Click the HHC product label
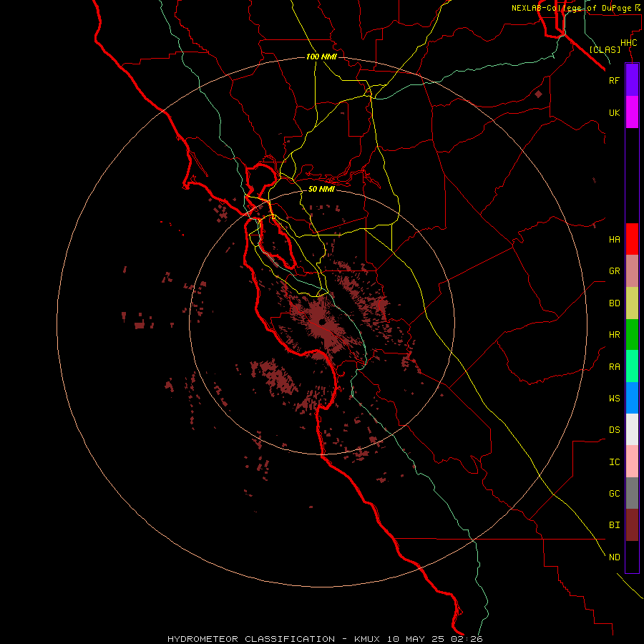The height and width of the screenshot is (644, 644). tap(629, 43)
